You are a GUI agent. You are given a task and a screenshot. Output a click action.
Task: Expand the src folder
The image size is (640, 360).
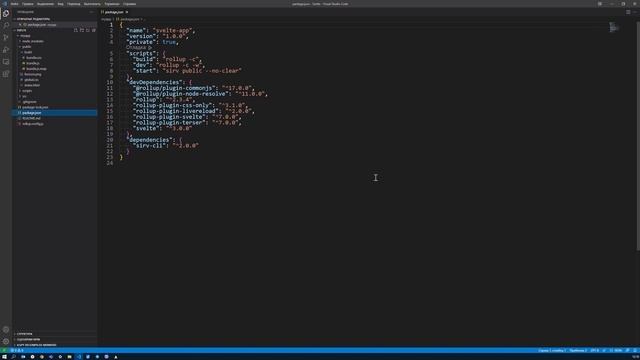click(x=24, y=96)
